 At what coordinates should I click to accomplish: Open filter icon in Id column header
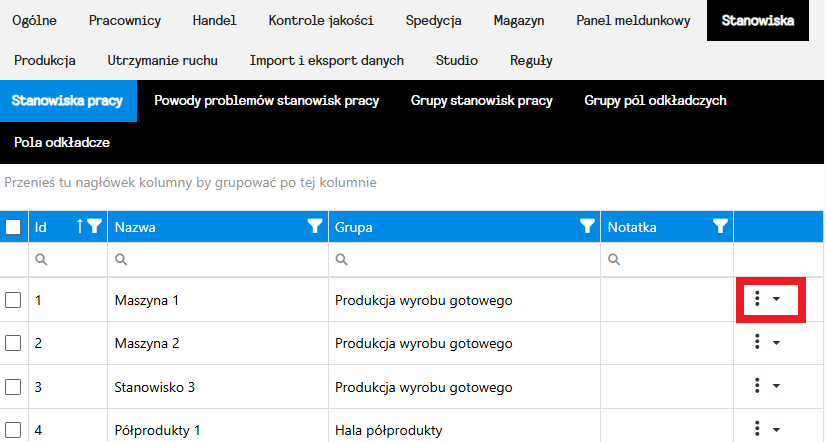95,227
